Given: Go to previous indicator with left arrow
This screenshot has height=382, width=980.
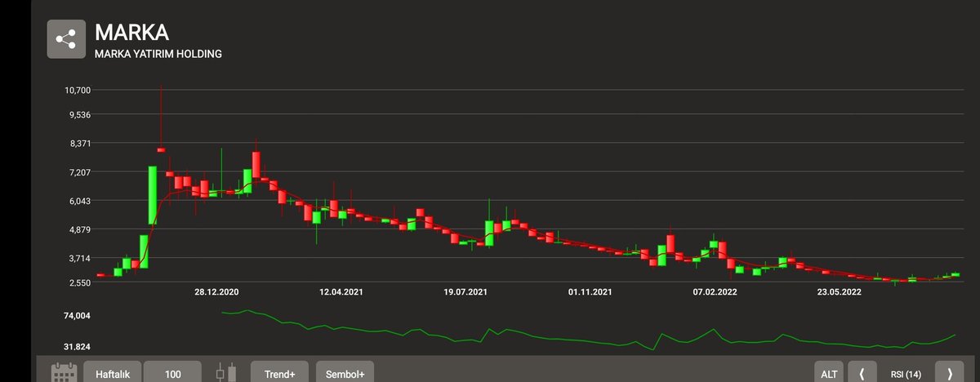Looking at the screenshot, I should [862, 373].
